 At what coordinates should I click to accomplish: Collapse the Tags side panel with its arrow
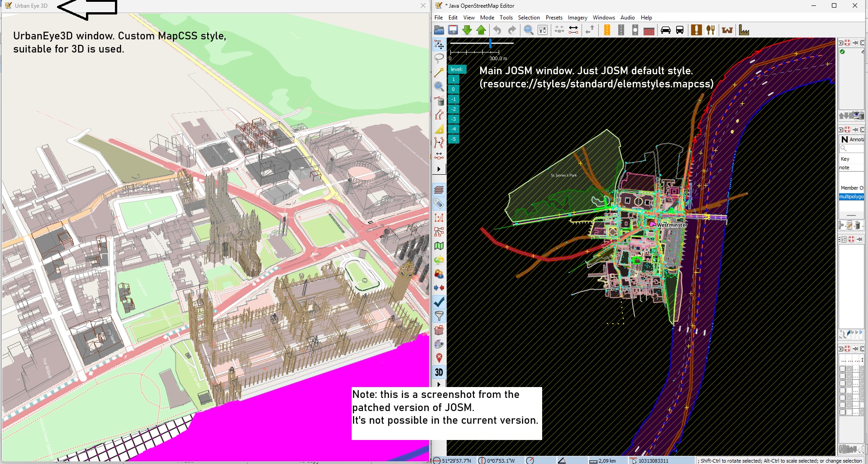840,129
